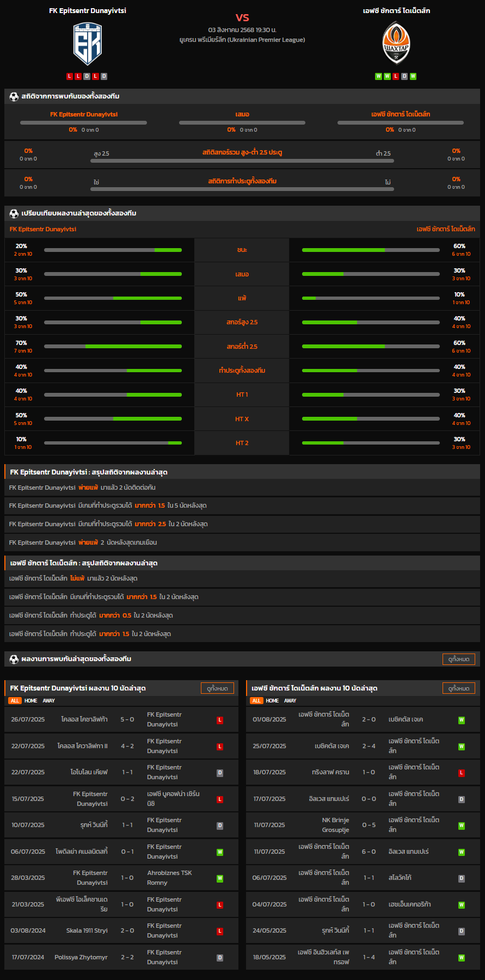This screenshot has width=485, height=980.
Task: Switch to HOME tab in Epitsentr's last 10 table
Action: (31, 701)
